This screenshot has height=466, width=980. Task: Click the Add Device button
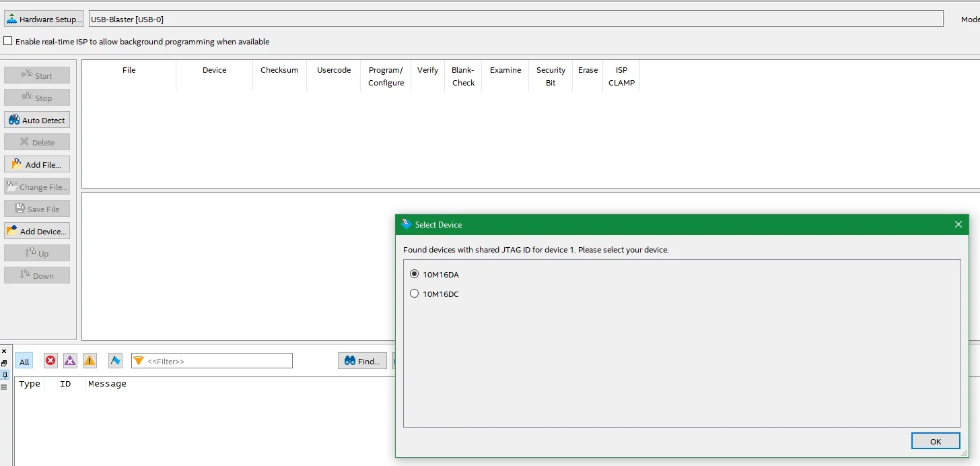[37, 231]
